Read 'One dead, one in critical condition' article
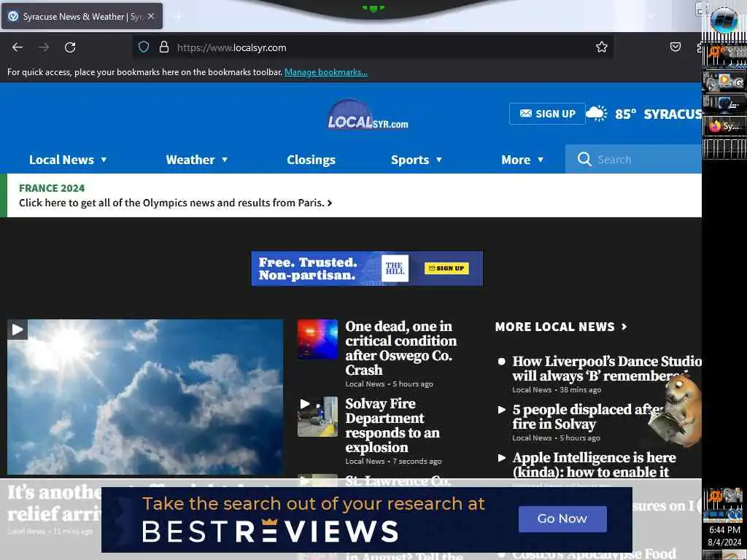This screenshot has height=560, width=747. [400, 348]
